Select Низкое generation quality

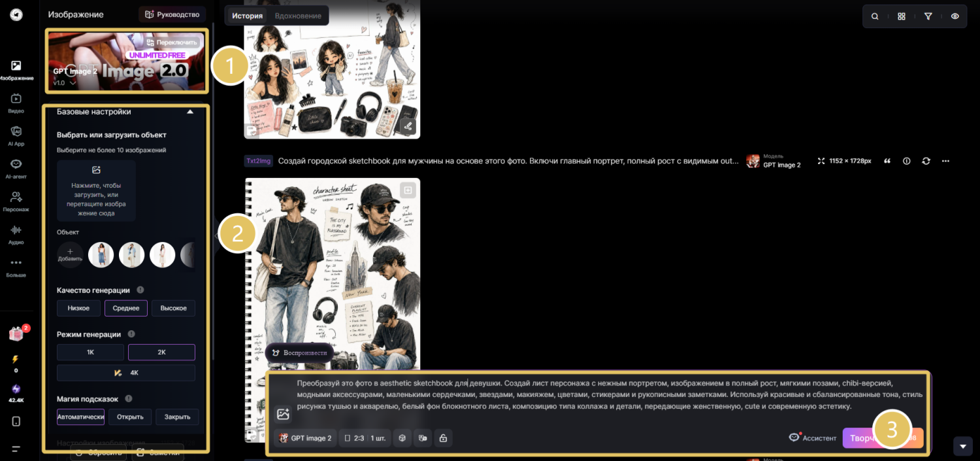click(x=78, y=308)
